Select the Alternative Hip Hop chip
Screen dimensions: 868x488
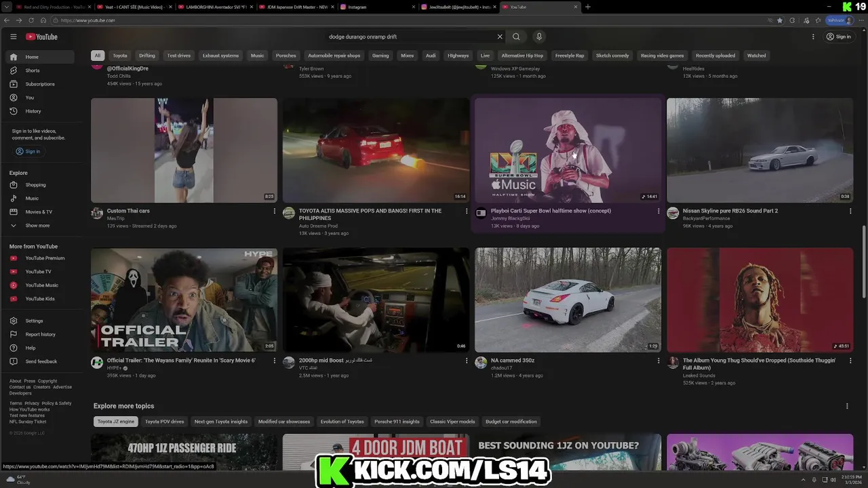tap(522, 56)
